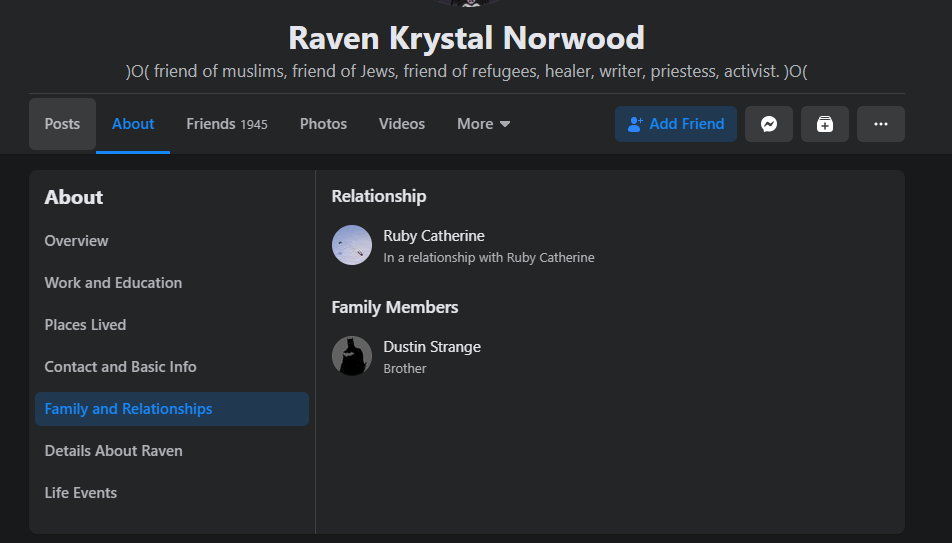View Details About Raven section

coord(113,451)
